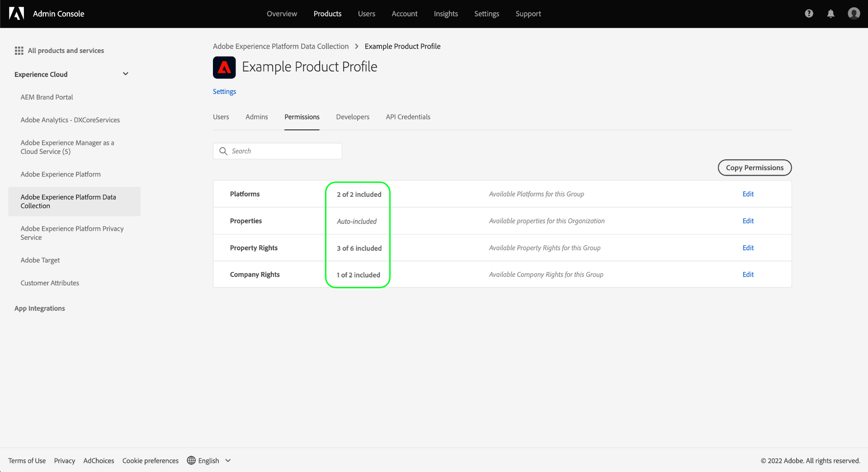868x472 pixels.
Task: Click the '1 of 2 included' value
Action: [358, 275]
